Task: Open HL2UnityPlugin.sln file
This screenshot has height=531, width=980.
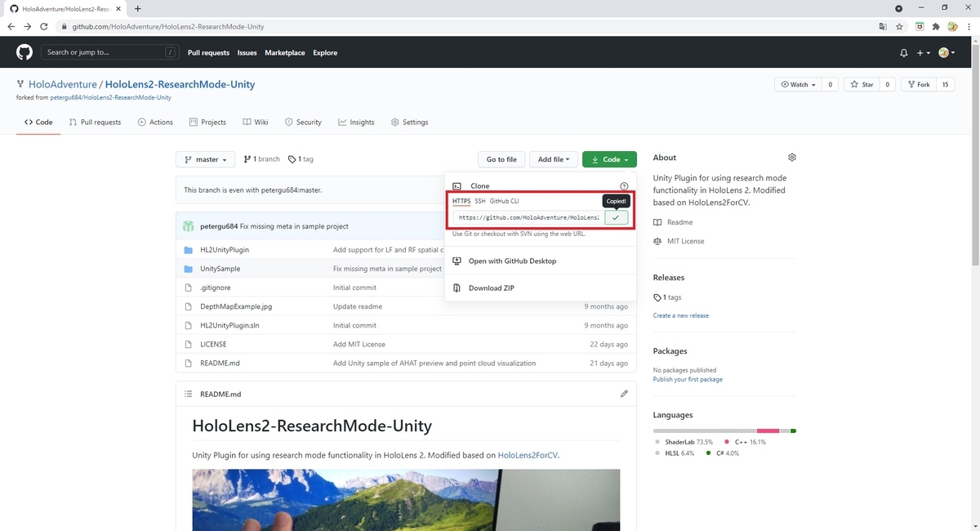Action: 229,325
